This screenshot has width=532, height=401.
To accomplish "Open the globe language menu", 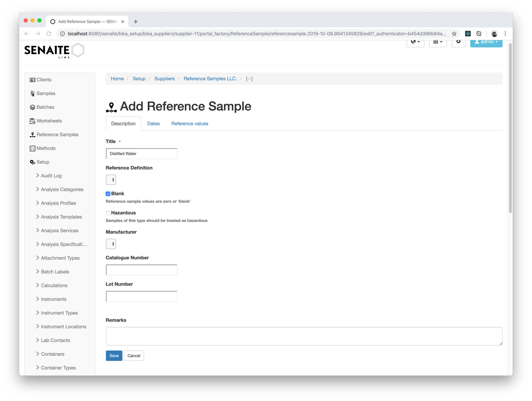I will (x=415, y=42).
